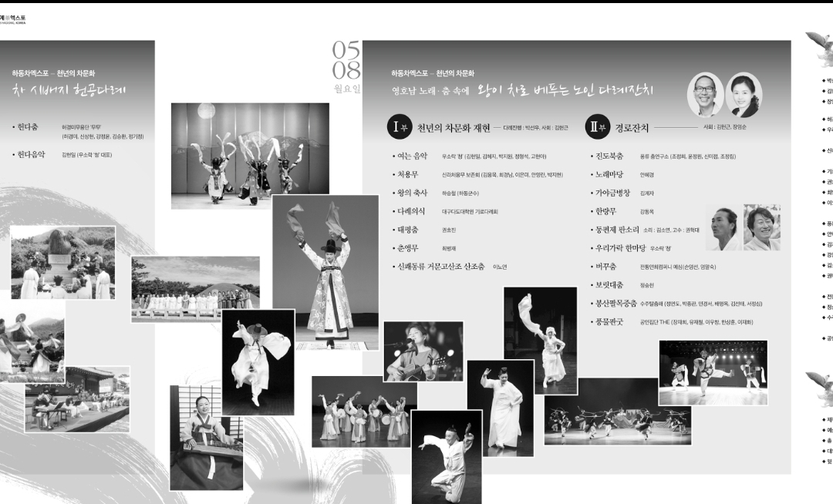Click the large date number '05'
This screenshot has width=833, height=504.
pos(346,50)
